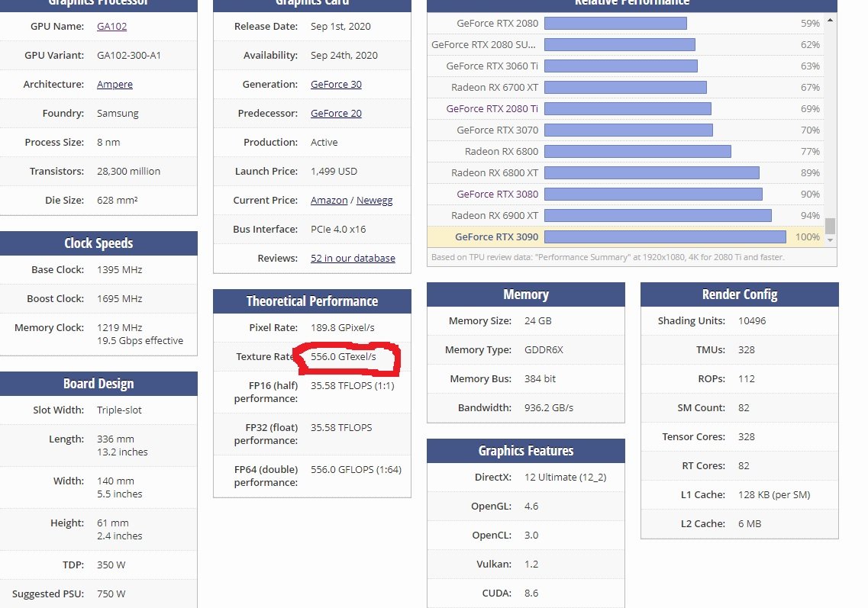Click the GeForce RTX 3080 90% bar
This screenshot has width=868, height=608.
(653, 195)
